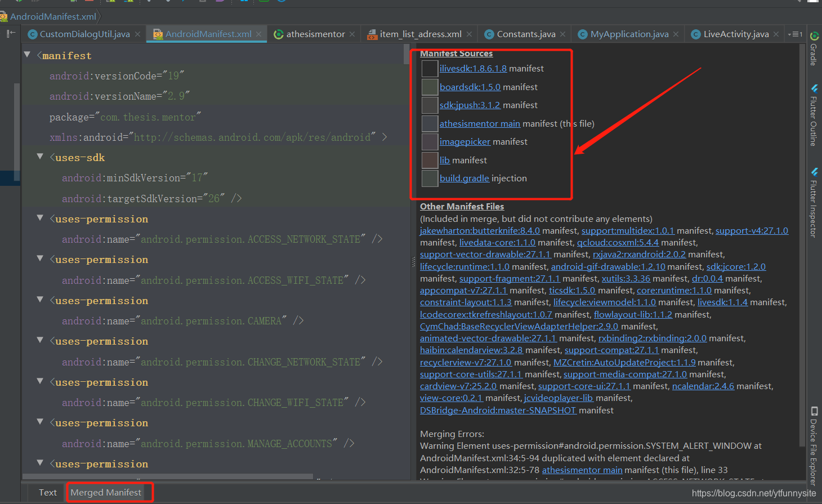Click the editor horizontal scrollbar

[x=168, y=476]
